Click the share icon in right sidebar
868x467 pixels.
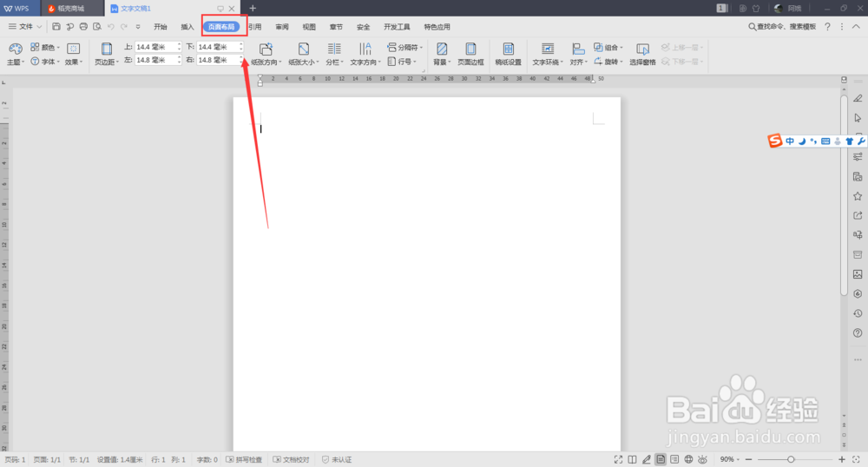(x=858, y=216)
